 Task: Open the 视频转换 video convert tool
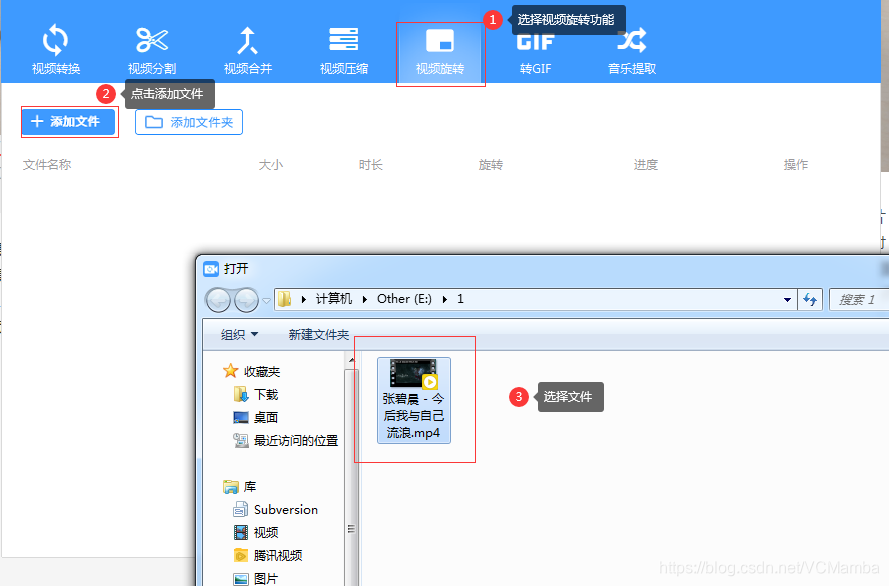(x=56, y=50)
